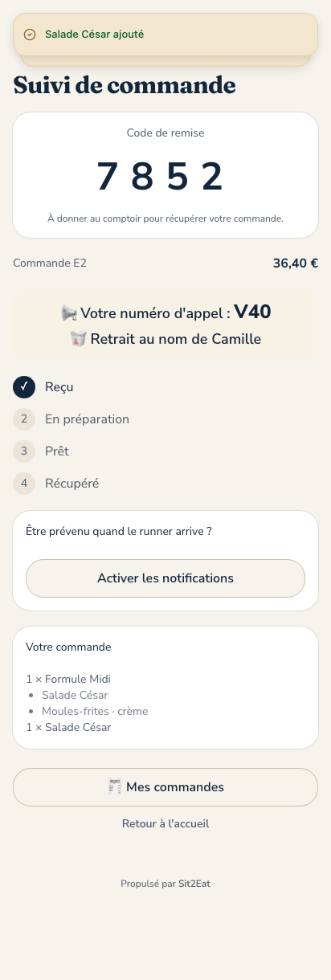Select the Formule Midi order line
331x980 pixels.
coord(68,680)
